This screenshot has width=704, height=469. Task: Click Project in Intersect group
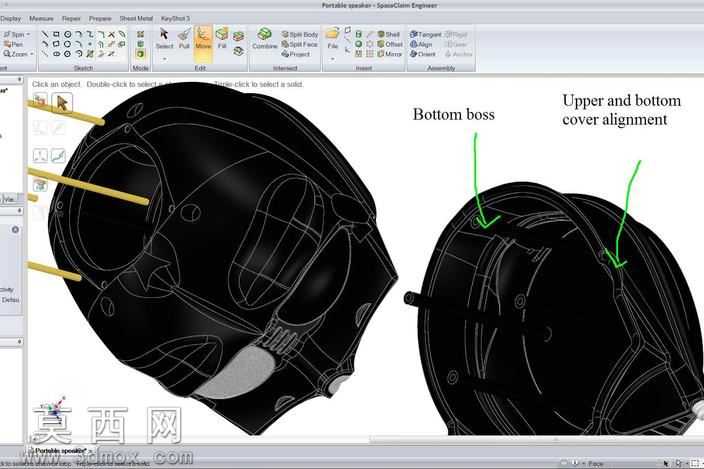[x=296, y=54]
